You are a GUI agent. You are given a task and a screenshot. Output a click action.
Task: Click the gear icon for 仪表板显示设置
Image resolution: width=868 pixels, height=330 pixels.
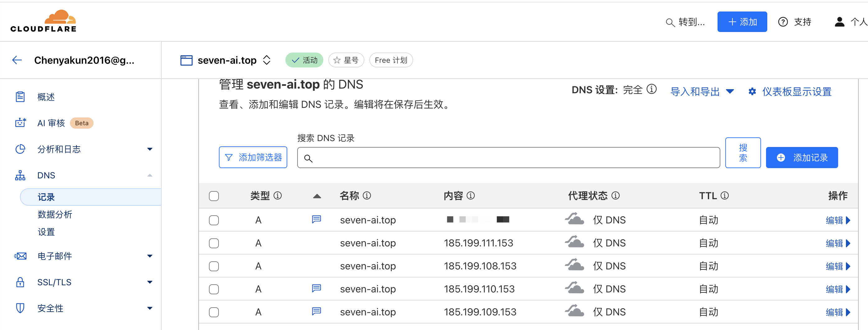tap(752, 91)
